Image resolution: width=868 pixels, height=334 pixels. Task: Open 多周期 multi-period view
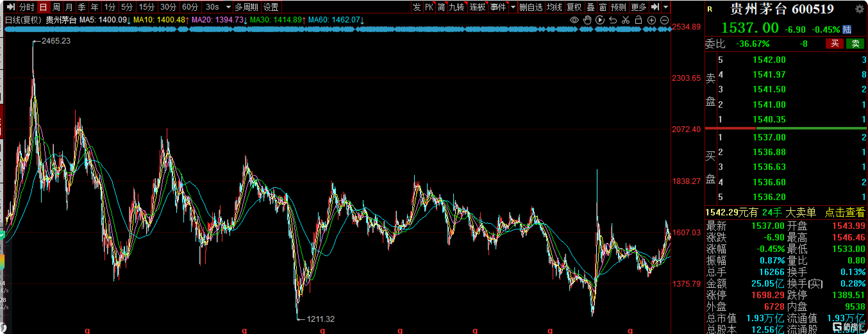[247, 7]
